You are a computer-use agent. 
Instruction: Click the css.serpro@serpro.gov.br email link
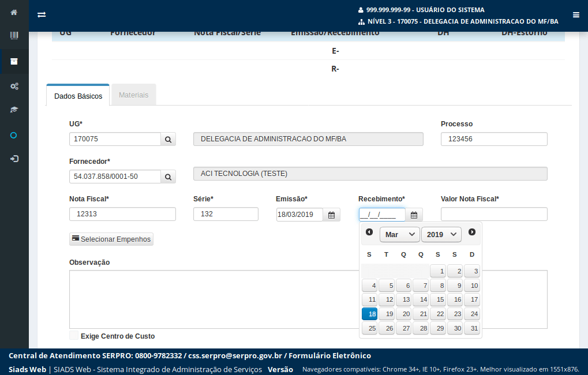point(235,355)
